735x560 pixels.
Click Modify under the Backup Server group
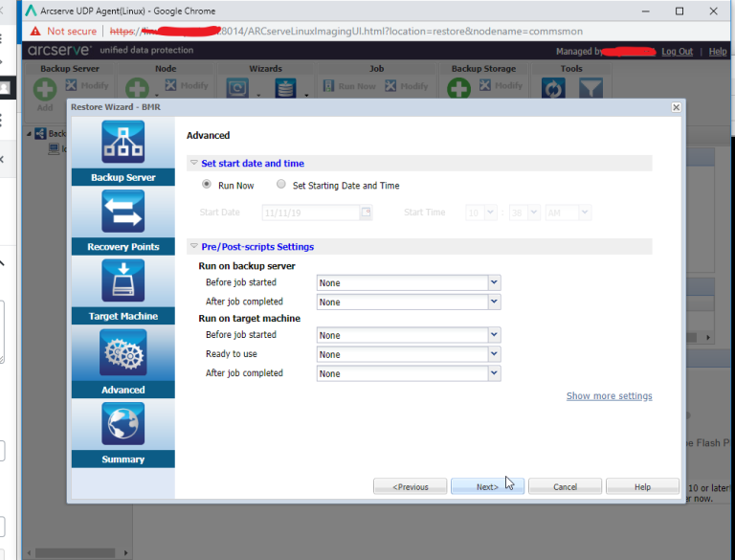click(x=87, y=85)
